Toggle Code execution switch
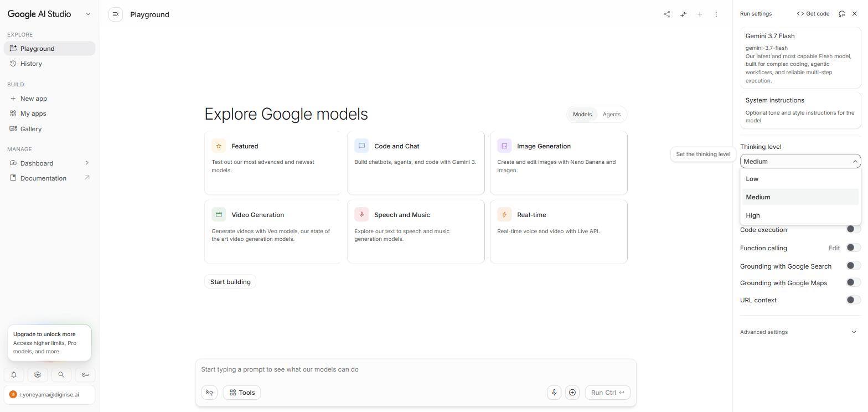This screenshot has width=868, height=412. (x=853, y=229)
